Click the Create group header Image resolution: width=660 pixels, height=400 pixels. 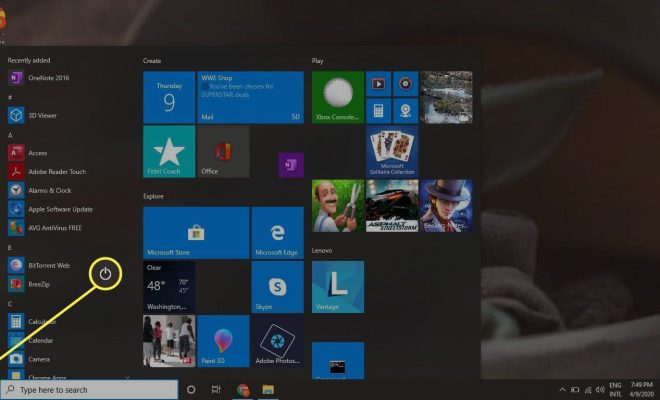pos(152,61)
